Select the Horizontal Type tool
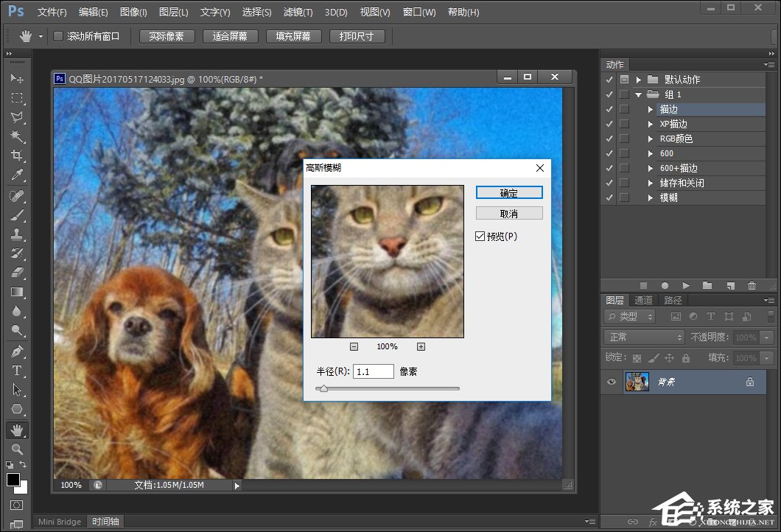 16,370
